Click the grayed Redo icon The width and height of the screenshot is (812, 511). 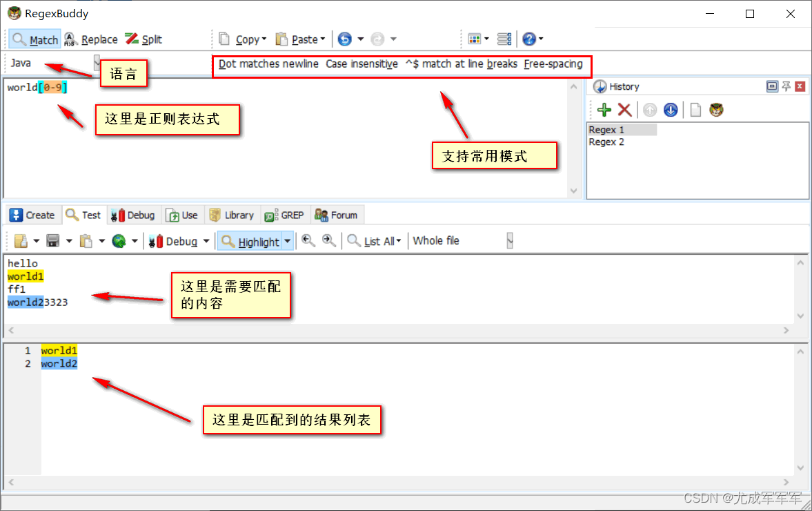pos(377,39)
